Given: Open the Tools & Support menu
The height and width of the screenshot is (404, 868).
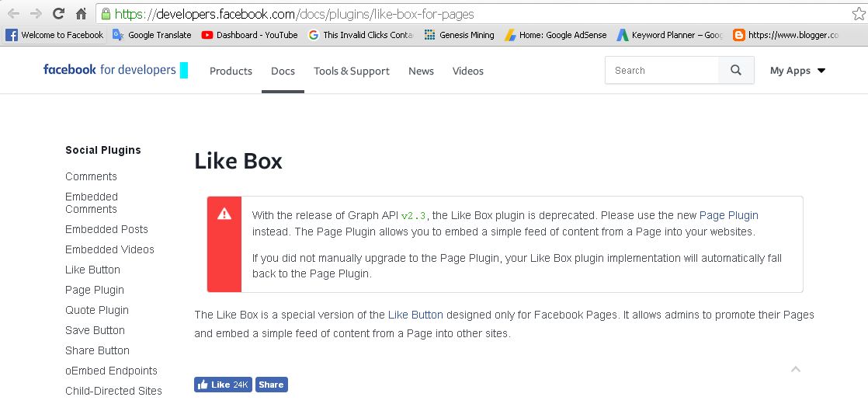Looking at the screenshot, I should point(352,71).
